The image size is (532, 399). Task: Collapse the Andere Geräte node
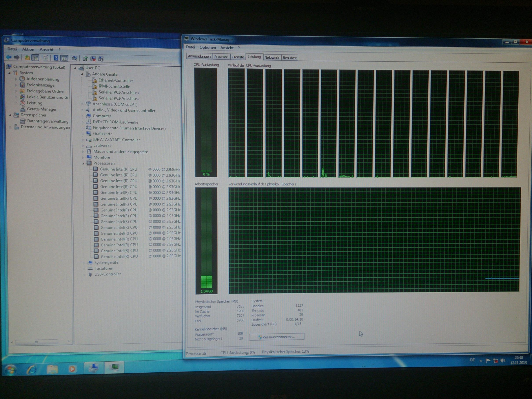[x=82, y=74]
